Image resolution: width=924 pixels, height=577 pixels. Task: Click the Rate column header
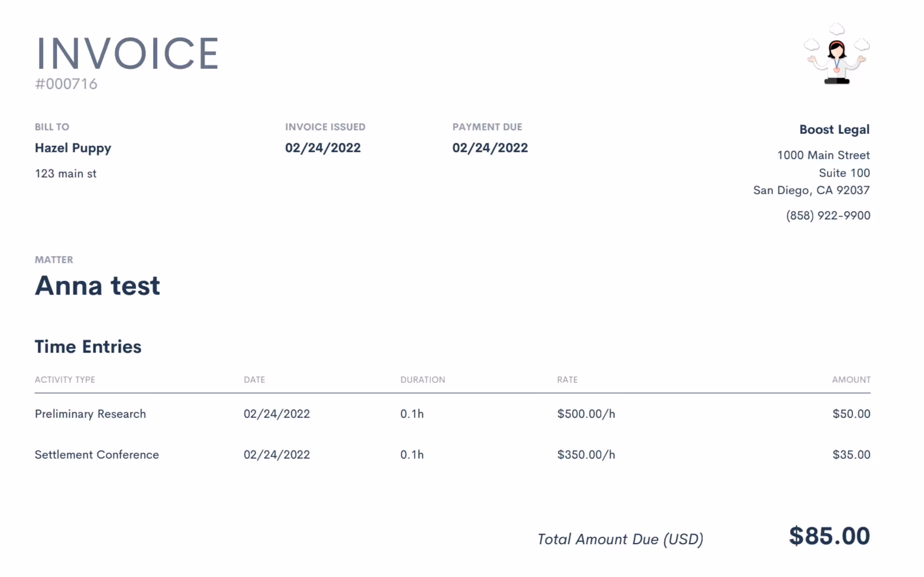[567, 380]
